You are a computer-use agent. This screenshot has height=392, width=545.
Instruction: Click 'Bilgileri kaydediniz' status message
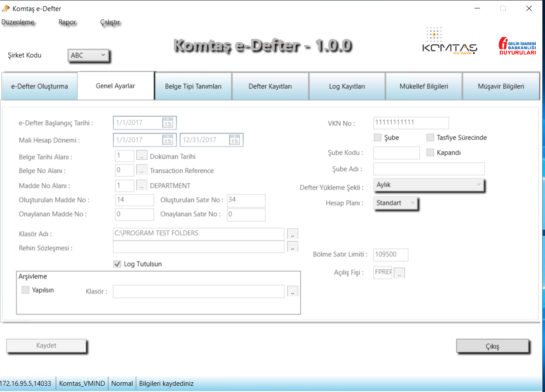[166, 384]
